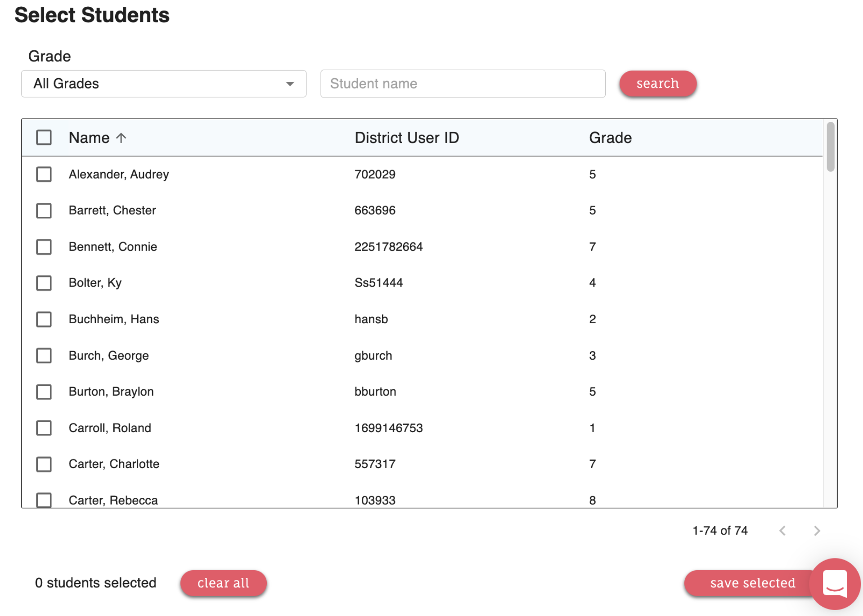Click district ID 702029
This screenshot has width=863, height=616.
(375, 174)
